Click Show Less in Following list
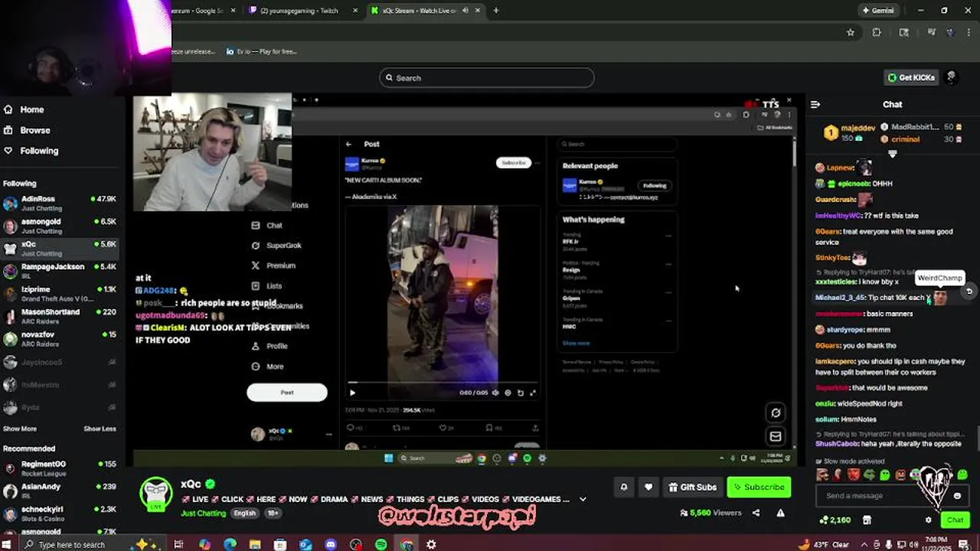Screen dimensions: 980x551 click(x=100, y=429)
